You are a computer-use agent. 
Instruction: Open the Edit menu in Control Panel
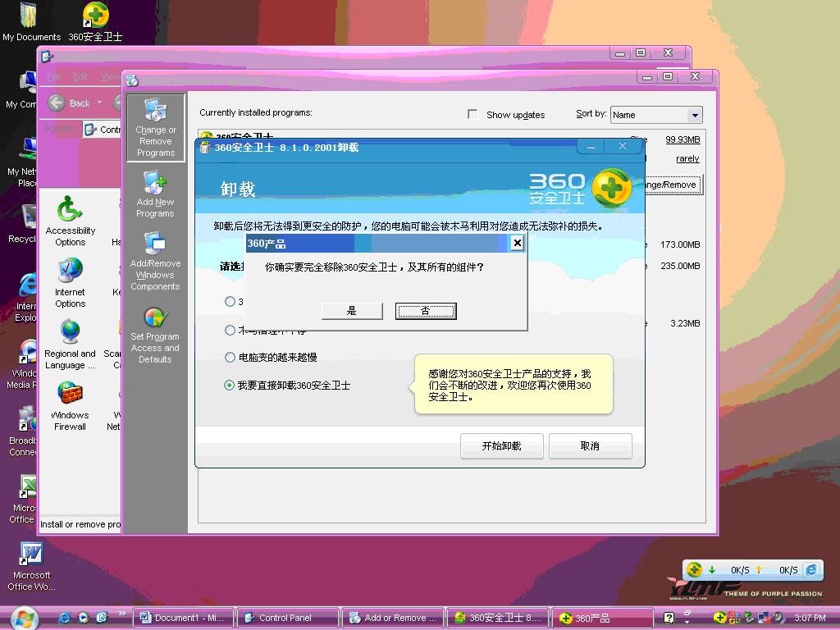[x=80, y=76]
